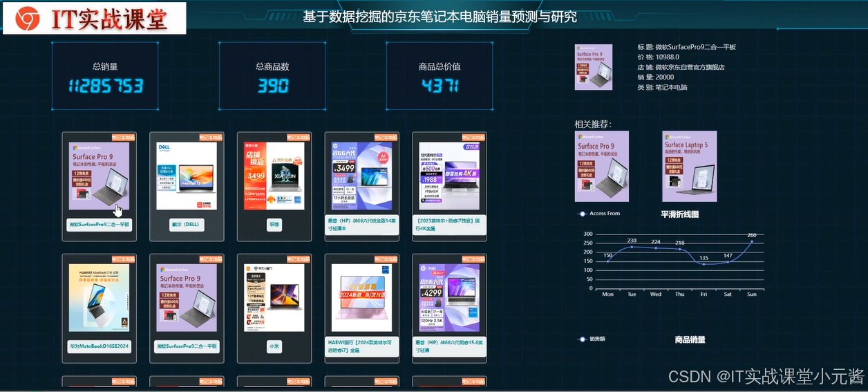
Task: Click the Sun x-axis label
Action: 752,295
